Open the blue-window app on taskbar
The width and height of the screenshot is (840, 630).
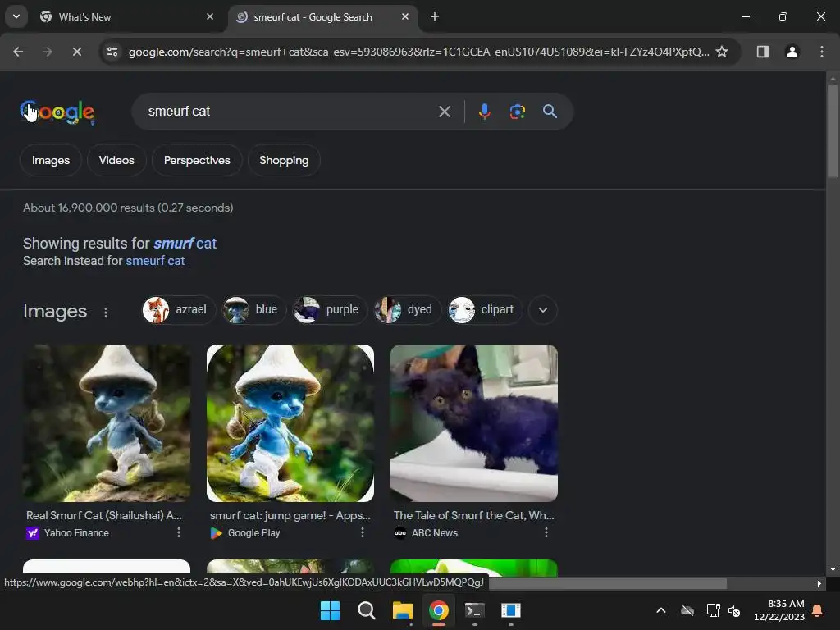(510, 610)
